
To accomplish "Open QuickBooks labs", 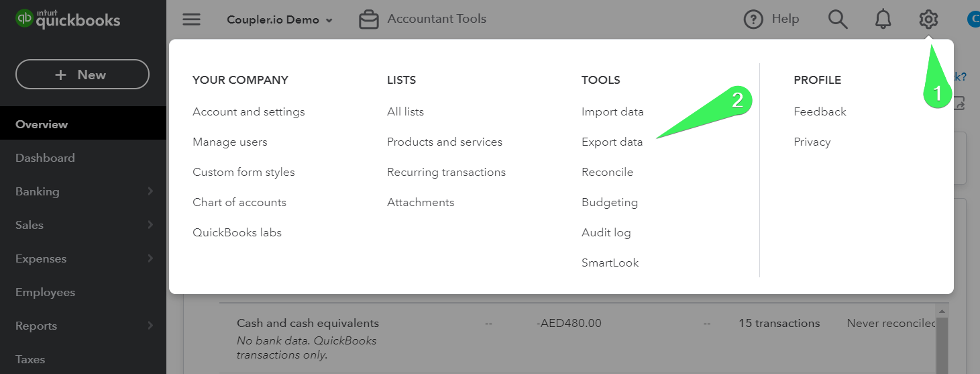I will 237,232.
